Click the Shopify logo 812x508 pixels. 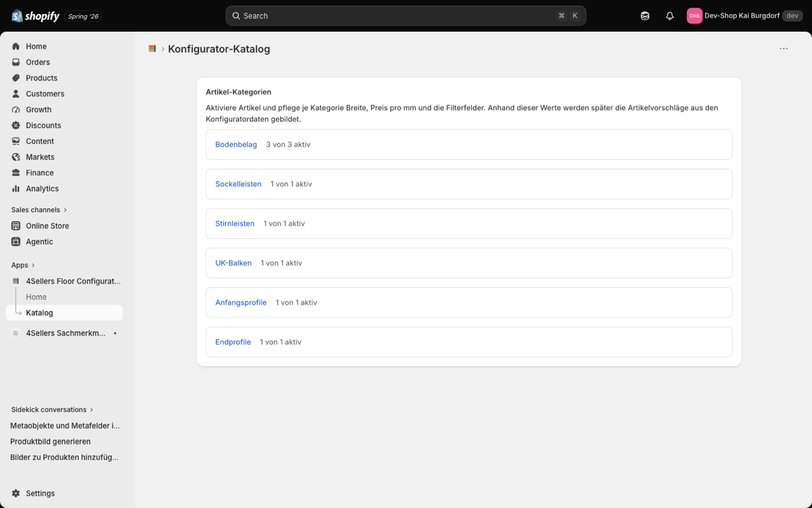pos(36,16)
